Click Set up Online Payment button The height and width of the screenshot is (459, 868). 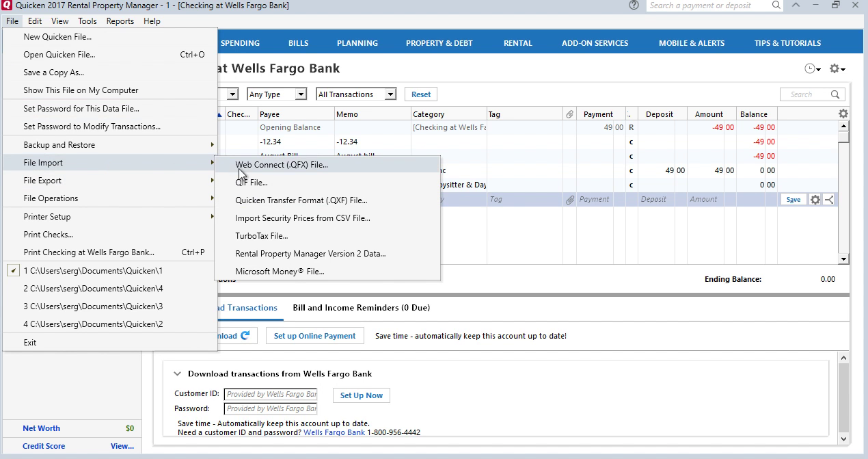(315, 336)
